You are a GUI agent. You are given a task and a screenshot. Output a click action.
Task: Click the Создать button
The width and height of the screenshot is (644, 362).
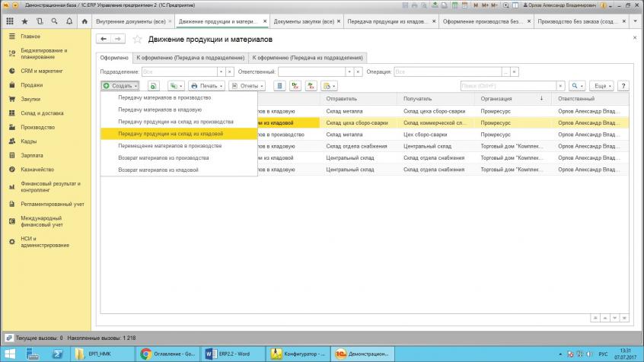pos(120,86)
